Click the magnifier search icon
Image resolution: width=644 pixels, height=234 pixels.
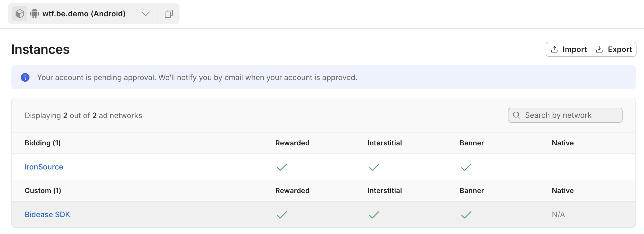point(516,115)
